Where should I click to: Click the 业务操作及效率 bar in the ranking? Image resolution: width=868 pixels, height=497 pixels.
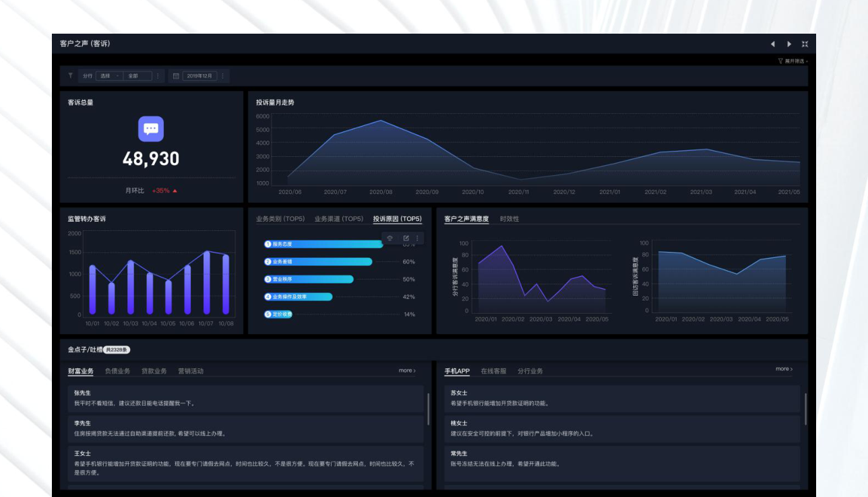pyautogui.click(x=299, y=297)
